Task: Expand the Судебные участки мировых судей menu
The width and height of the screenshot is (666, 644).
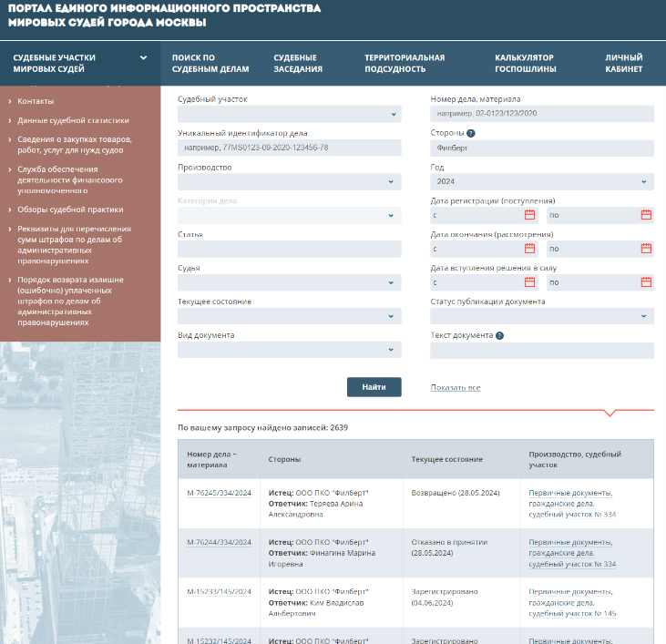Action: tap(80, 63)
